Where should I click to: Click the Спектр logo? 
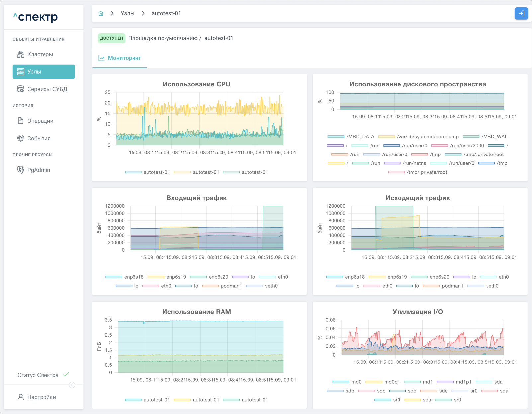(36, 17)
